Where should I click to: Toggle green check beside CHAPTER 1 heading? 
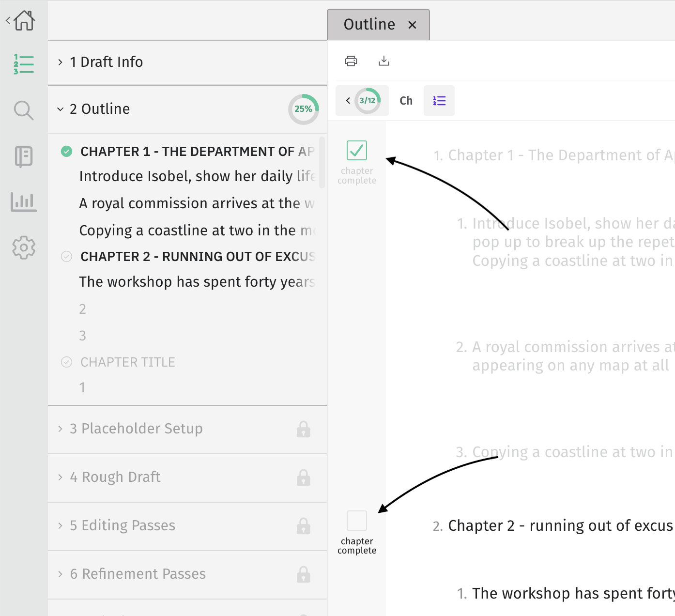(67, 152)
